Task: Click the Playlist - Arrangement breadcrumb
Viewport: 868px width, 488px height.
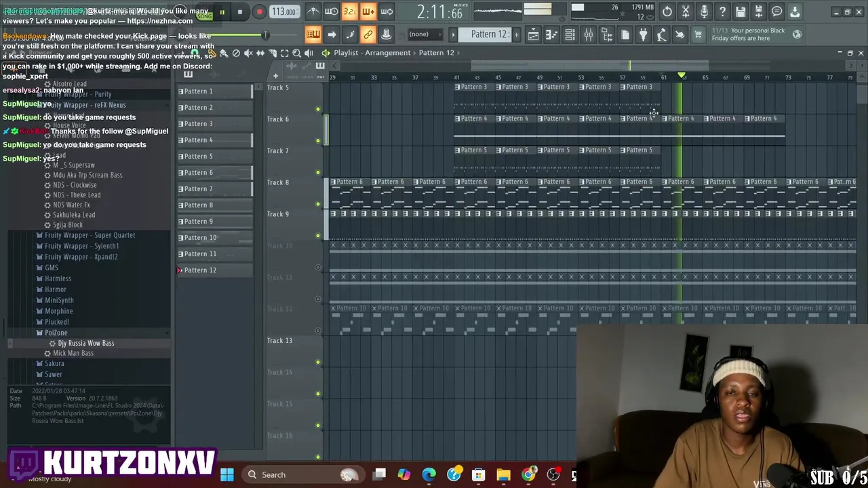Action: coord(372,53)
